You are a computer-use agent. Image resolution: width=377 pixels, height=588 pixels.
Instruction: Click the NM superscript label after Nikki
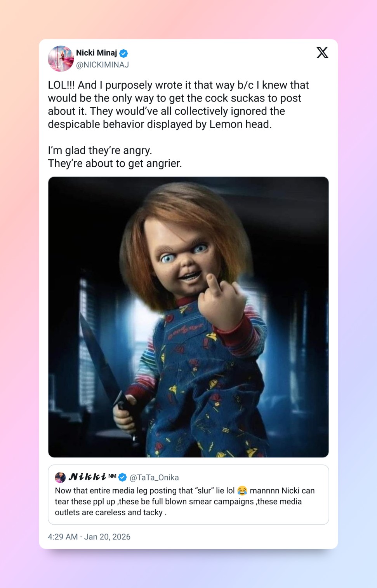(112, 476)
